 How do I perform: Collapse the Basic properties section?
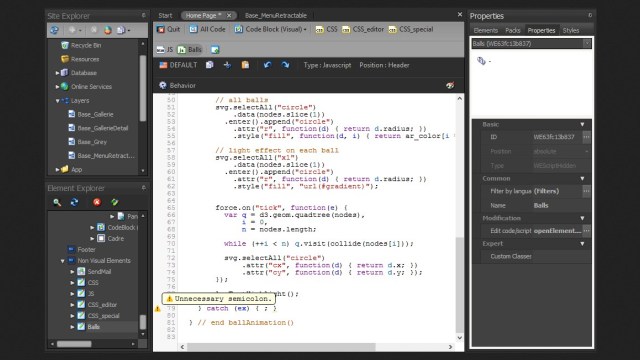click(582, 124)
